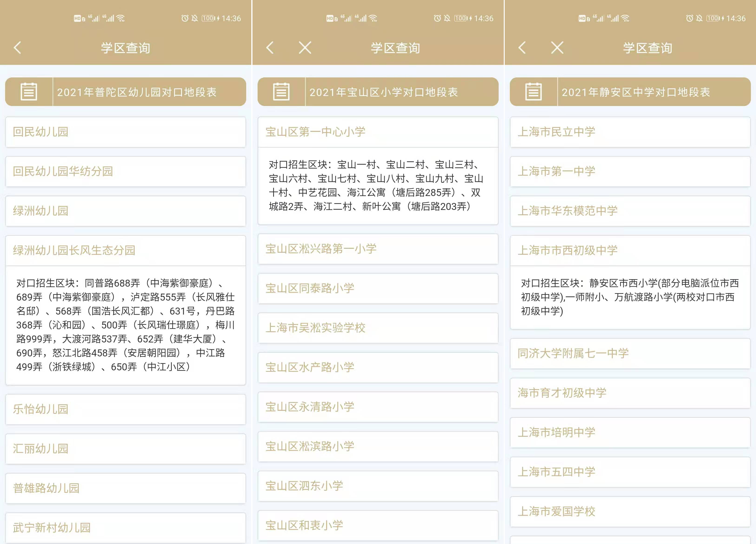Tap the back arrow in left screen
This screenshot has height=544, width=756.
tap(18, 48)
